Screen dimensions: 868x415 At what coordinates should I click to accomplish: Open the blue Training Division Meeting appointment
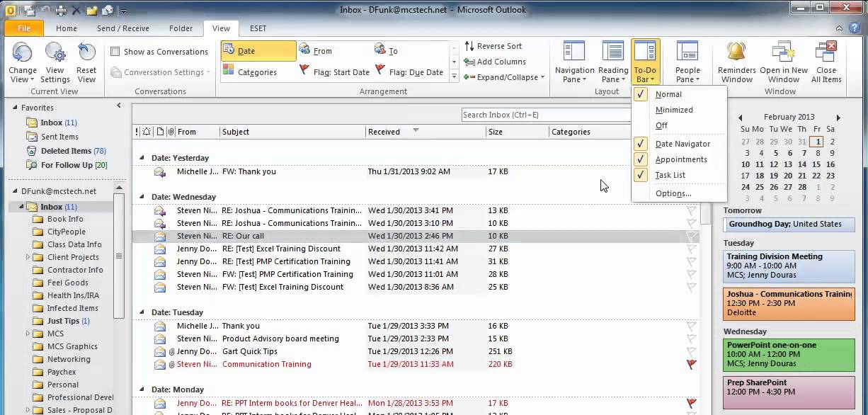coord(789,266)
